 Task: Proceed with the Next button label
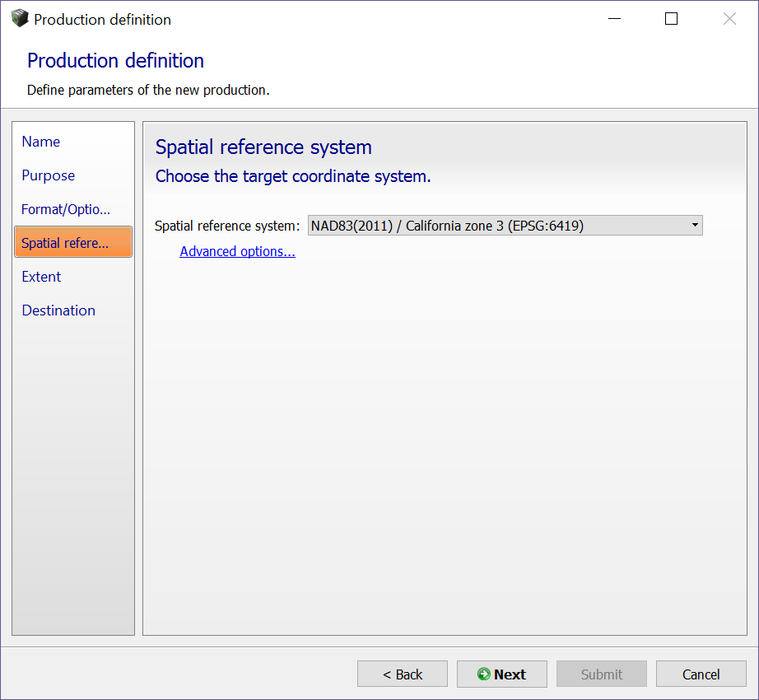(510, 674)
